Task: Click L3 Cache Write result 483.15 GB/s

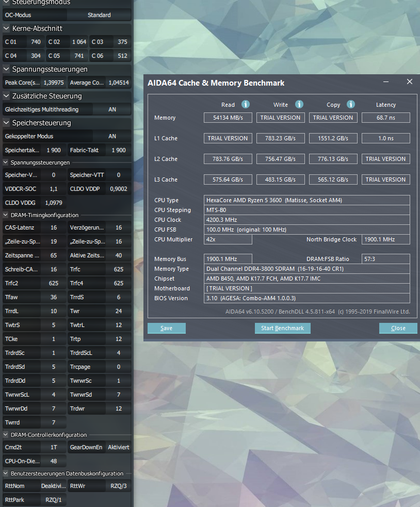Action: [281, 179]
